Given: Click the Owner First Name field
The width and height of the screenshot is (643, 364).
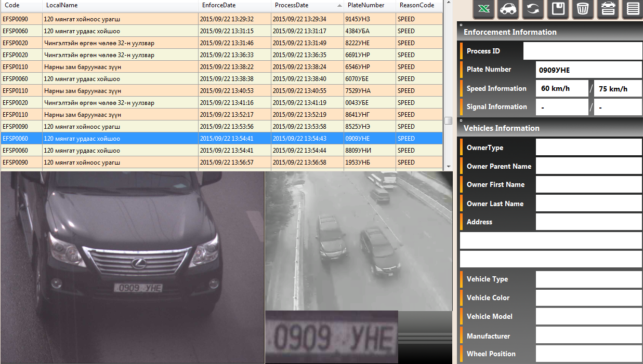Looking at the screenshot, I should click(589, 185).
